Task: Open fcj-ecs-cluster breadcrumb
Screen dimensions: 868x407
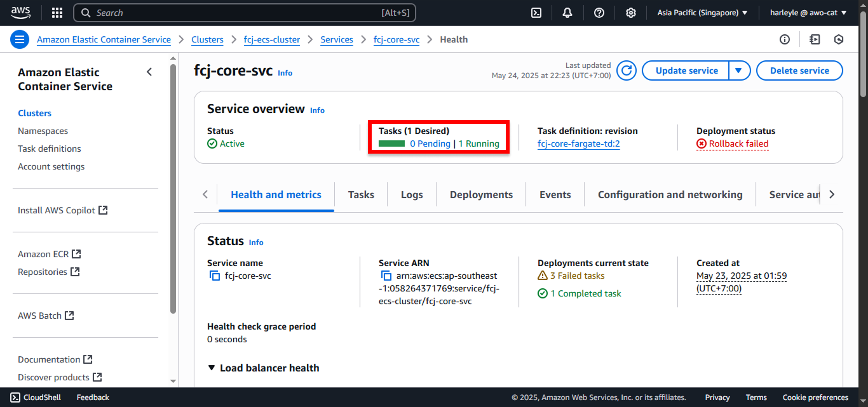Action: coord(272,39)
